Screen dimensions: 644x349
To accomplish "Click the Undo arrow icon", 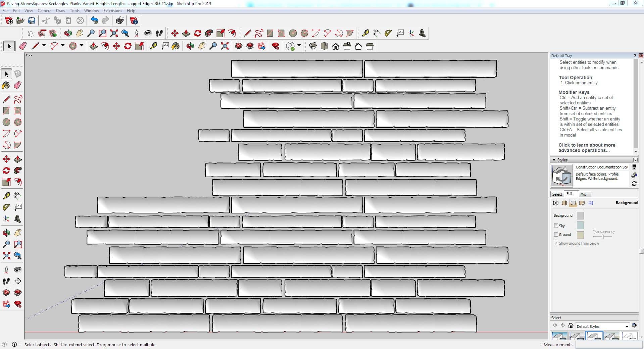I will click(x=94, y=21).
